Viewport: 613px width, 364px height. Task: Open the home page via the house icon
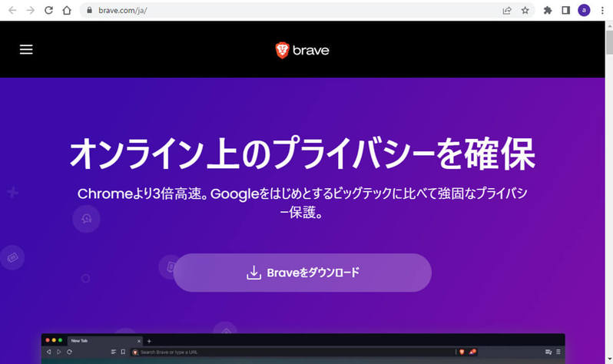tap(67, 11)
